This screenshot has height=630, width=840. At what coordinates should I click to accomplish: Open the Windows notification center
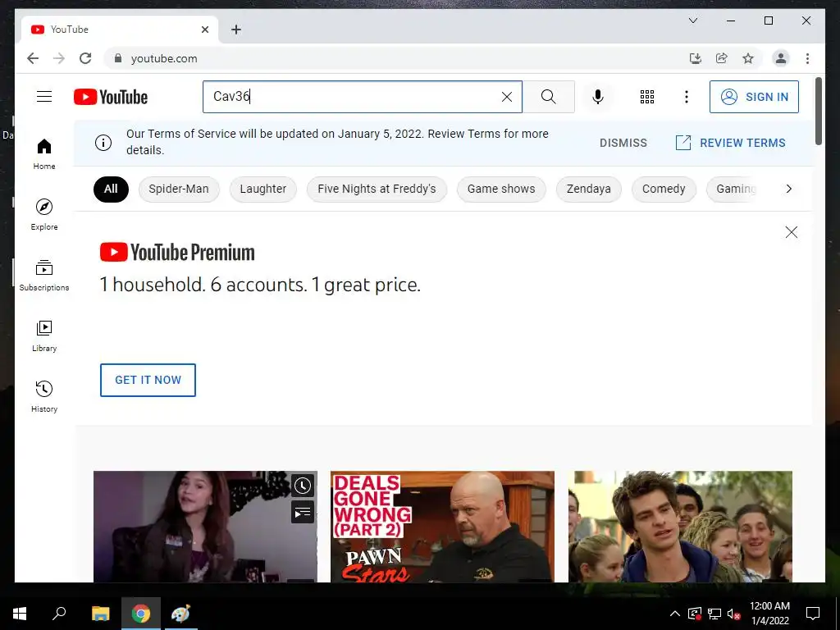coord(813,614)
